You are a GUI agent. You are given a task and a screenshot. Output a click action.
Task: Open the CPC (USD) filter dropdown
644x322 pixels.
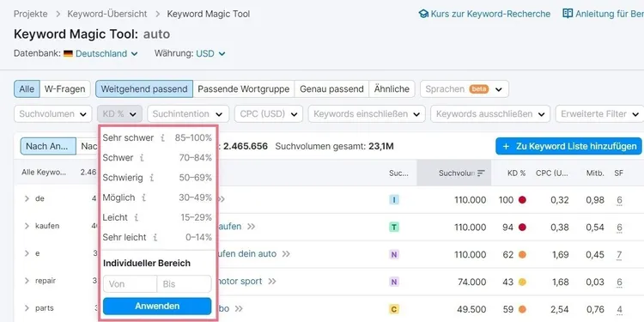click(269, 113)
